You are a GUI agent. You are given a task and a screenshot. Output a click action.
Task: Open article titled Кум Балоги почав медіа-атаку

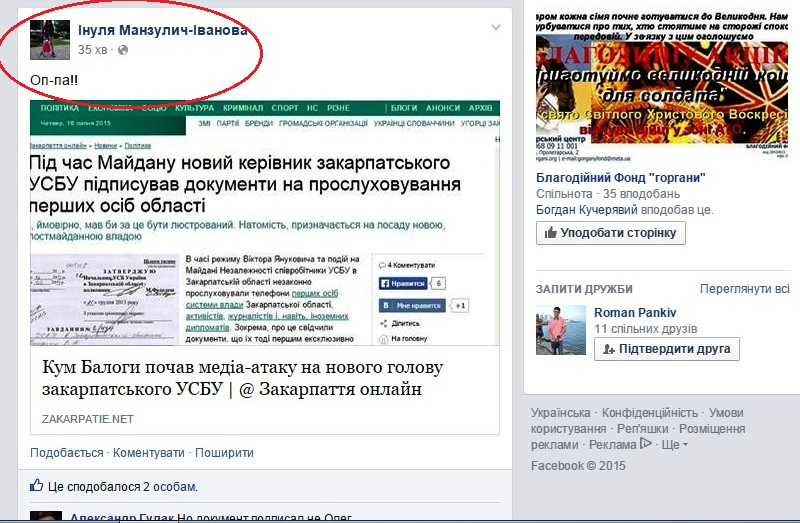[x=242, y=378]
